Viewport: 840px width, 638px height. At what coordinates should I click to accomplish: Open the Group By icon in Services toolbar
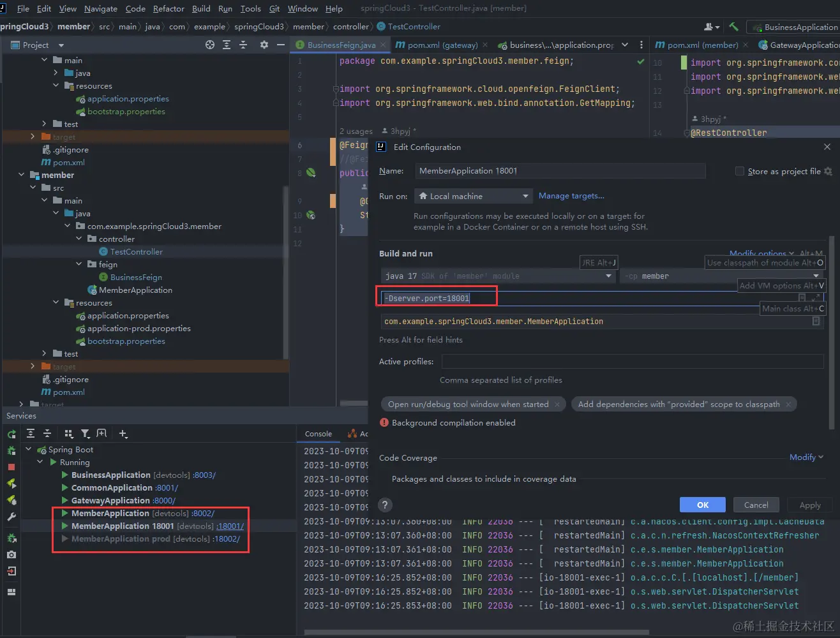point(69,434)
